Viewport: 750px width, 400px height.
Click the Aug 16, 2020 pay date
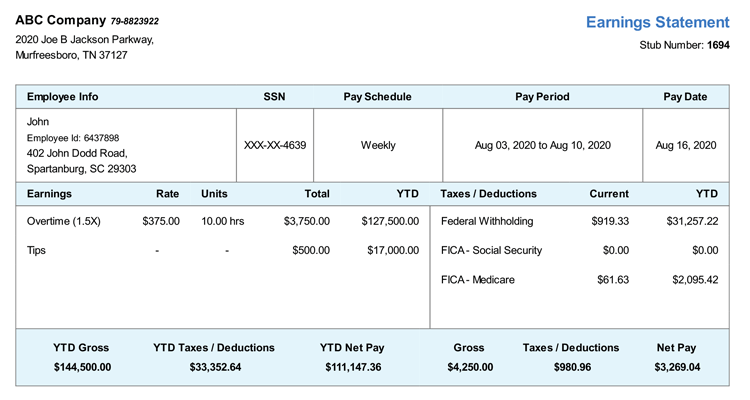point(686,145)
